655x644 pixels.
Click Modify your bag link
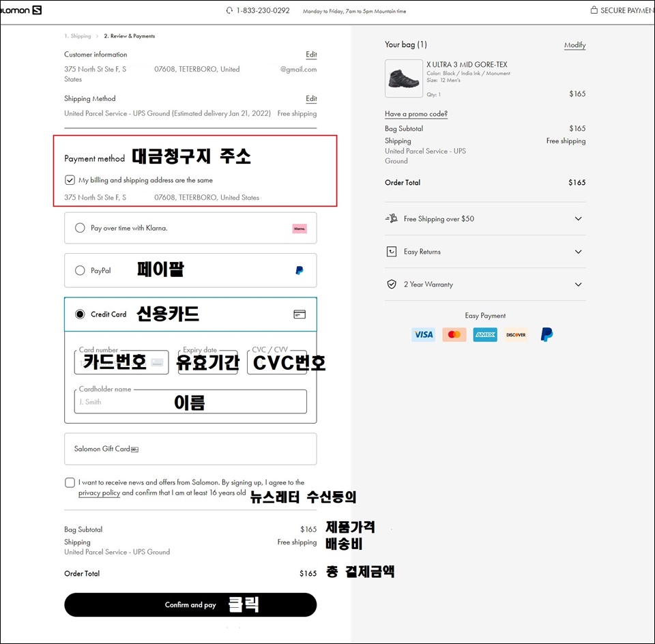pyautogui.click(x=574, y=45)
